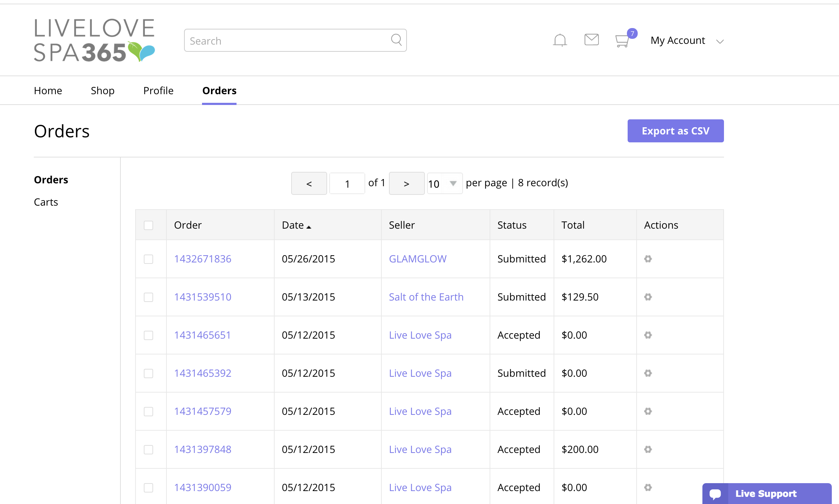Open the notifications bell icon
This screenshot has width=839, height=504.
tap(560, 40)
